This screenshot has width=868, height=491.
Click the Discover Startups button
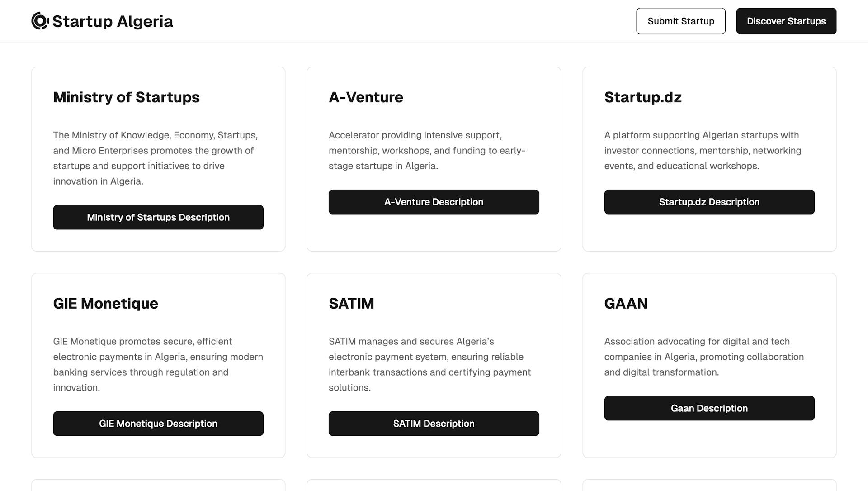[x=786, y=21]
